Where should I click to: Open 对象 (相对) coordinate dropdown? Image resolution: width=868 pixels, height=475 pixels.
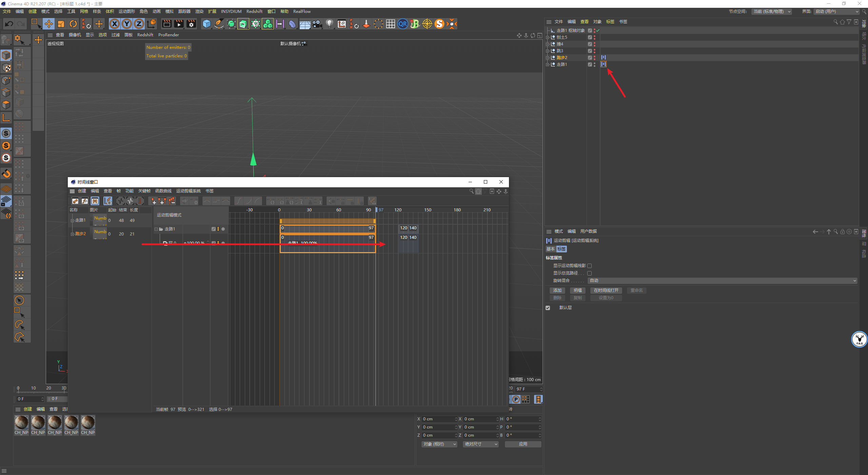(x=439, y=444)
